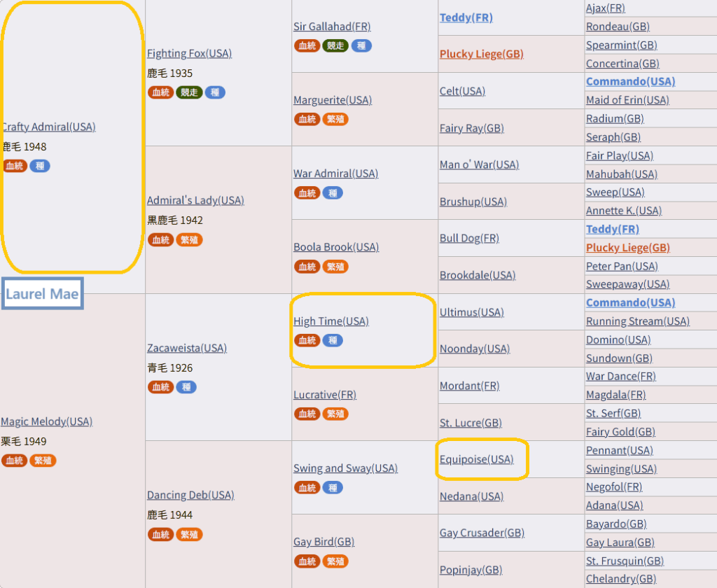Click the 種 badge under Zacaweista
717x588 pixels.
click(x=186, y=386)
